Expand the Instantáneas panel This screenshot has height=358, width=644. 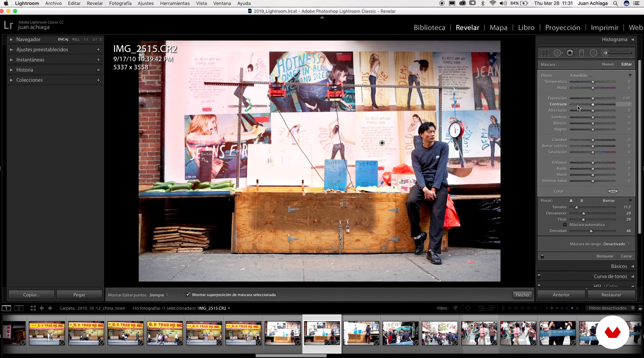(x=11, y=60)
